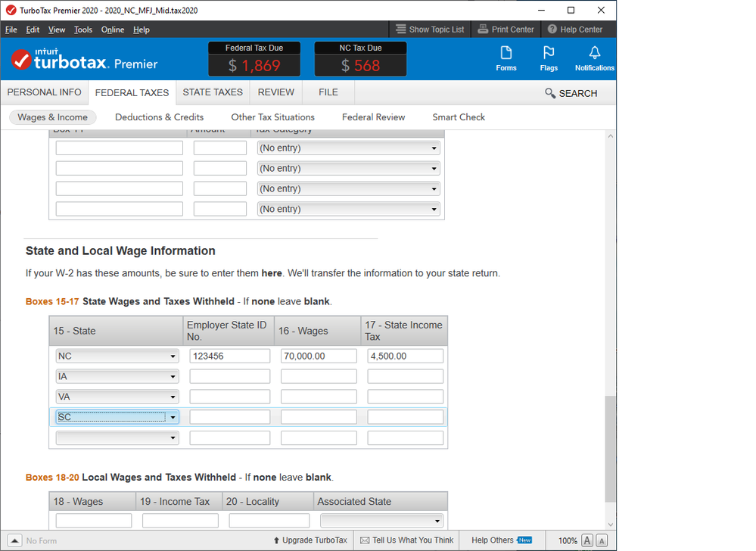The width and height of the screenshot is (756, 551).
Task: Open the IA state dropdown
Action: [117, 376]
